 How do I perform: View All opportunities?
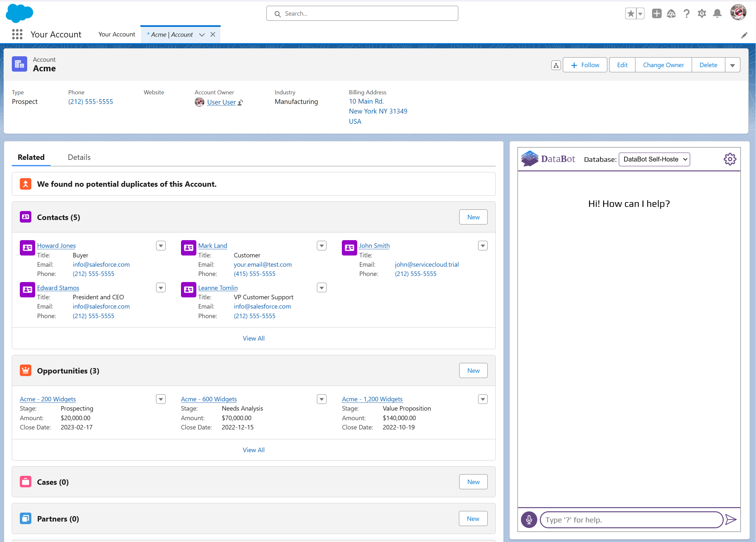click(x=254, y=450)
